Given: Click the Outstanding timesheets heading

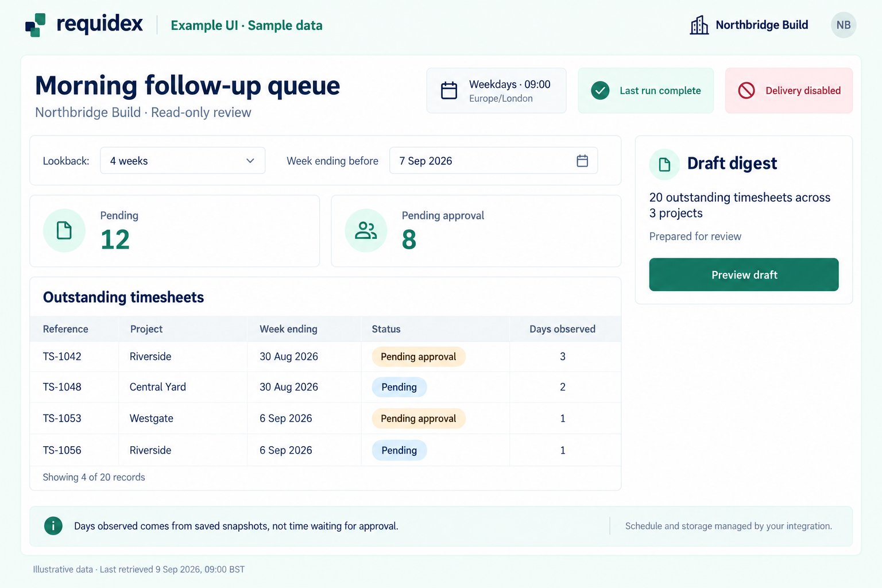Looking at the screenshot, I should coord(123,297).
